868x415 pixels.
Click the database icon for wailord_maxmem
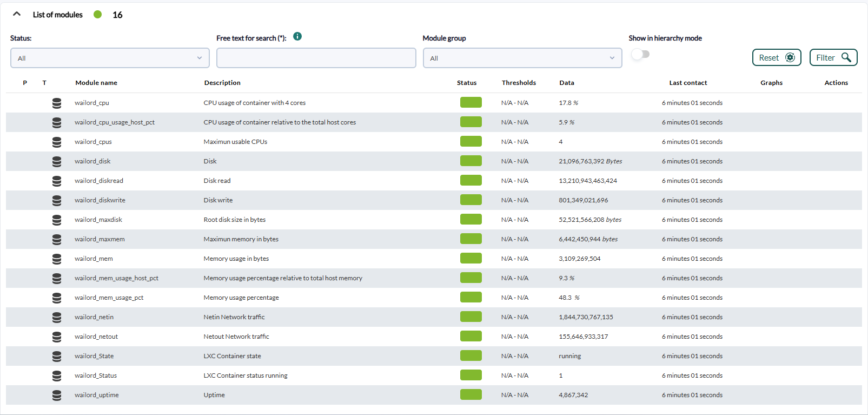pyautogui.click(x=57, y=239)
